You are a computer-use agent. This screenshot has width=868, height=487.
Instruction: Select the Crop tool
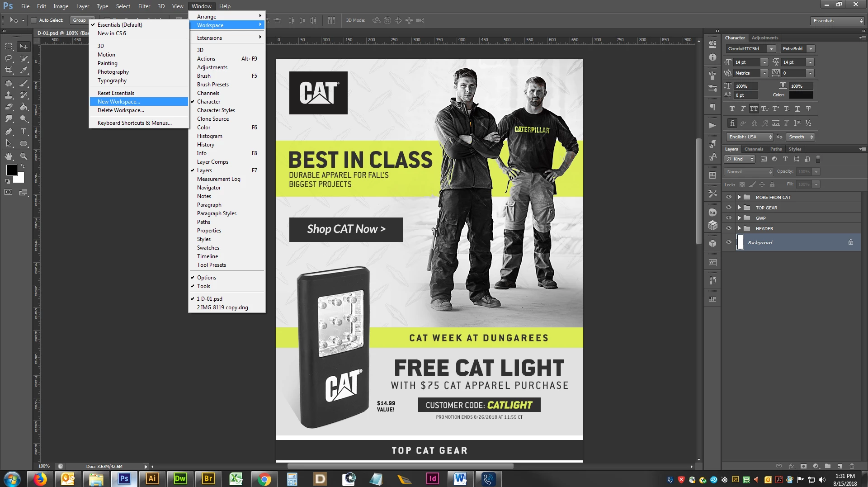(9, 70)
